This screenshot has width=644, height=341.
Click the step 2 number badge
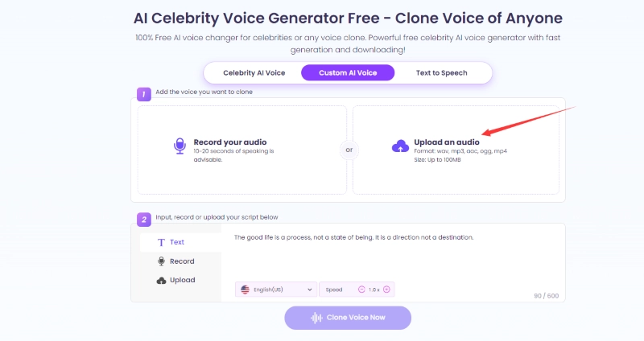(143, 219)
